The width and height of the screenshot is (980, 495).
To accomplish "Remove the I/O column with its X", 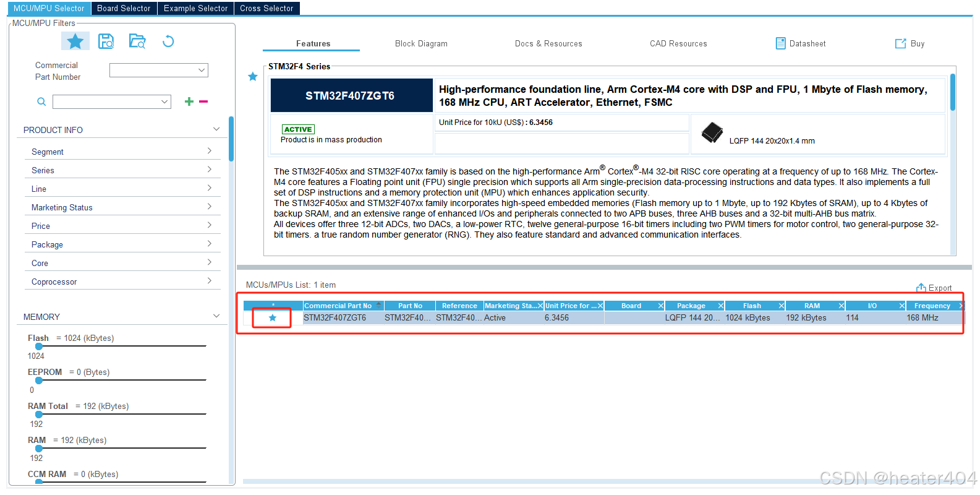I will pos(901,306).
